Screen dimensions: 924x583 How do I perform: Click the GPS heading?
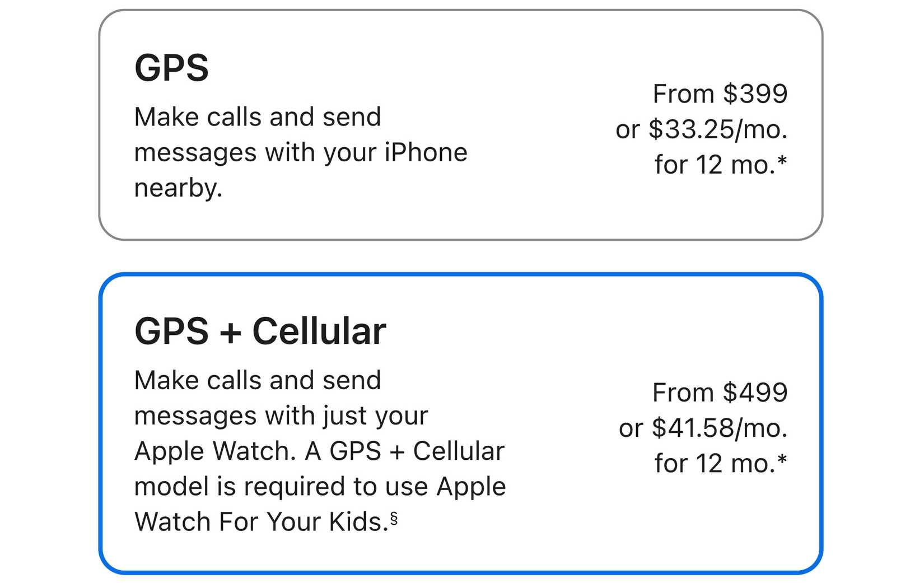[x=171, y=67]
